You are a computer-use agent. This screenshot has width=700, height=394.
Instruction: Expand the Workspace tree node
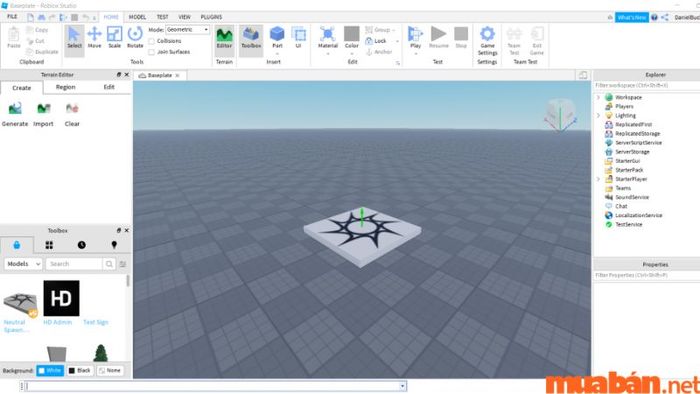pos(598,97)
